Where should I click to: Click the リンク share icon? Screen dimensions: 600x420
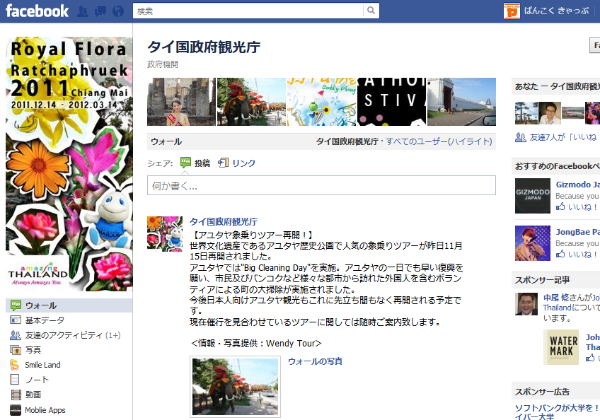click(x=223, y=163)
